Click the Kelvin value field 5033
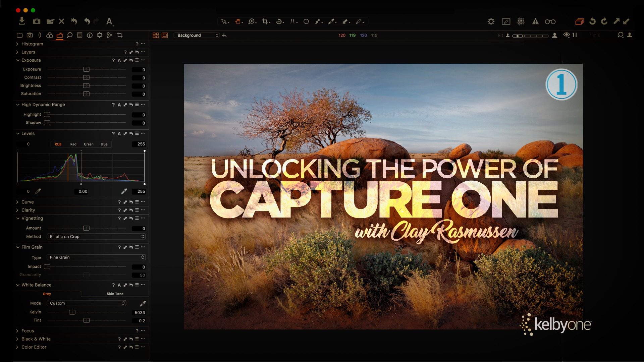The width and height of the screenshot is (644, 362). [x=140, y=313]
